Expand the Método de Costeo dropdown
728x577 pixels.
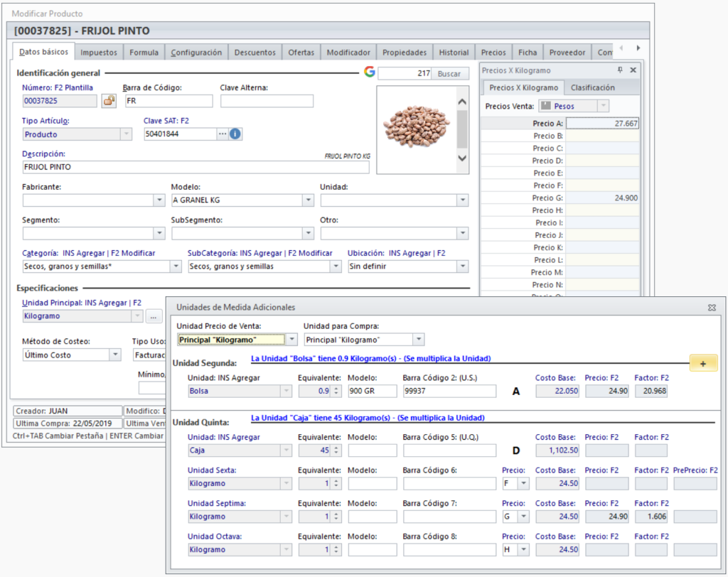tap(115, 355)
